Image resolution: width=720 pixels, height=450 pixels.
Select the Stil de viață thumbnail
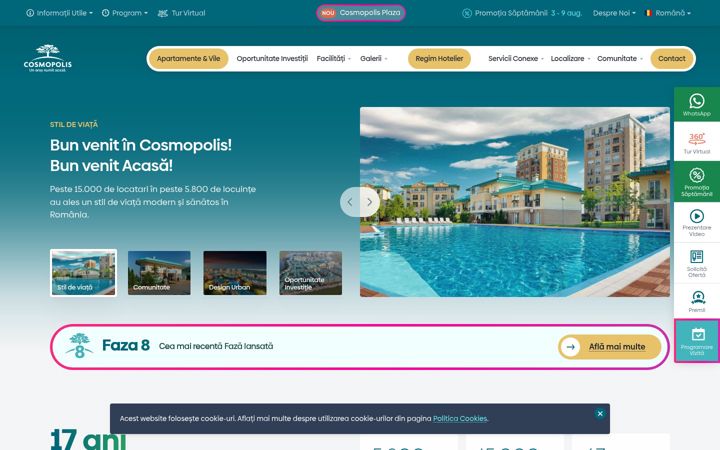pyautogui.click(x=84, y=273)
